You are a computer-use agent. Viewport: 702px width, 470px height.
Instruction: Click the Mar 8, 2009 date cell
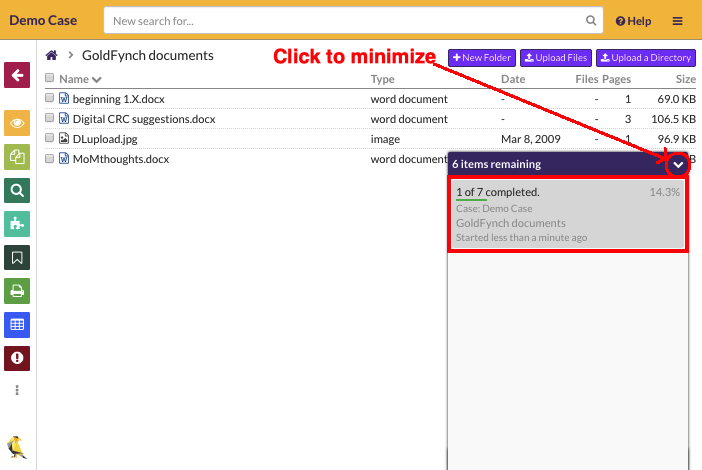531,139
